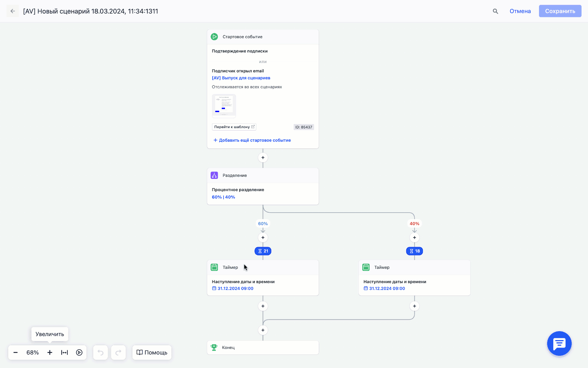The image size is (588, 368).
Task: Select the 60% | 40% split value
Action: point(224,197)
